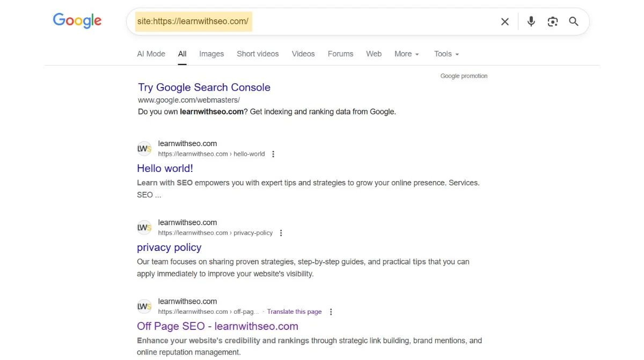Click LWS favicon of Off Page SEO result

144,306
